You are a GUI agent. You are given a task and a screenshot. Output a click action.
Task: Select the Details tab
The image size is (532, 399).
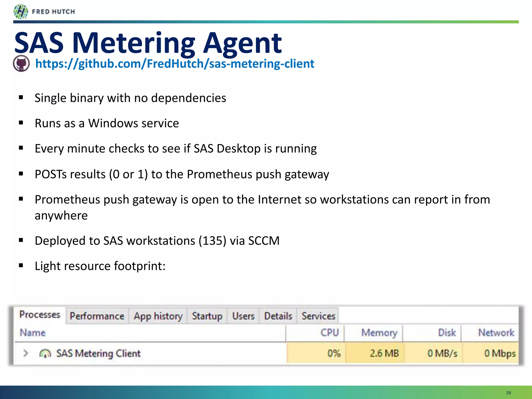point(278,316)
